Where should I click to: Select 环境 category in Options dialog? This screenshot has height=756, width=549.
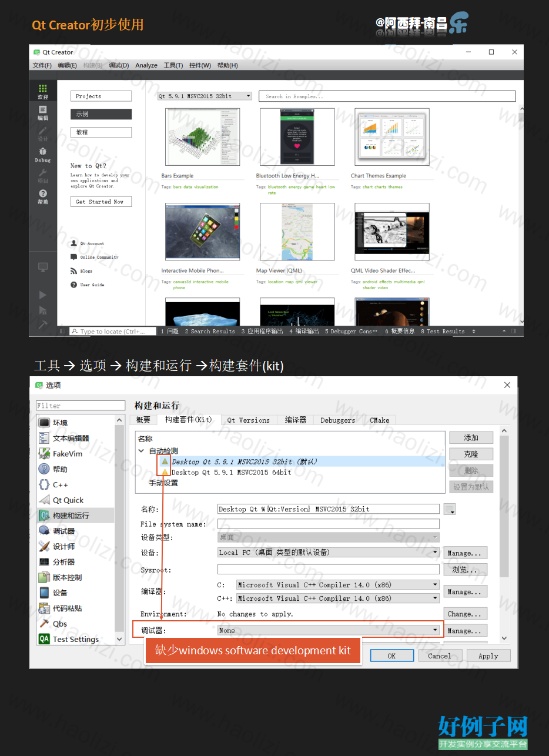pos(76,423)
